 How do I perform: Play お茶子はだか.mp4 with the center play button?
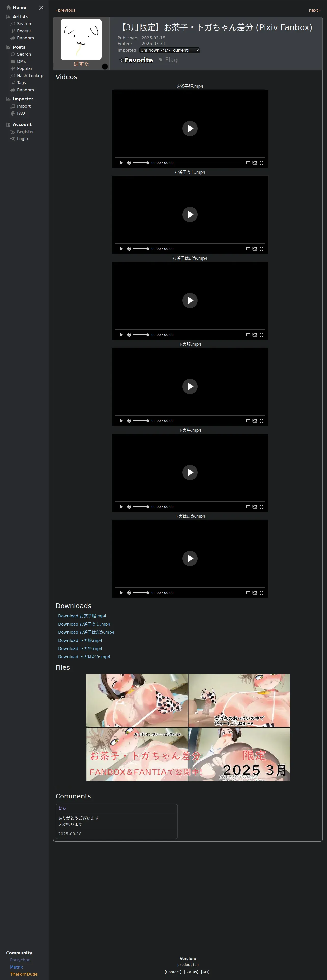[x=190, y=300]
